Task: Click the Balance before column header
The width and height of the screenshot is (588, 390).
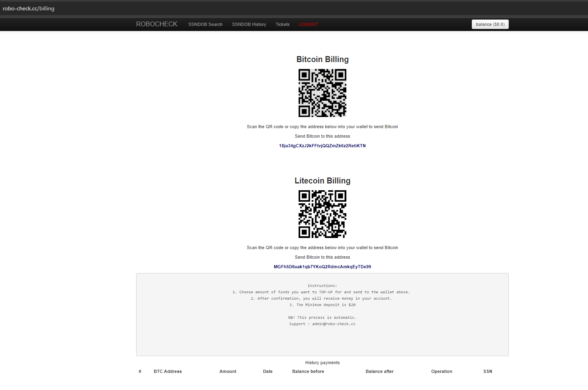Action: pyautogui.click(x=308, y=372)
